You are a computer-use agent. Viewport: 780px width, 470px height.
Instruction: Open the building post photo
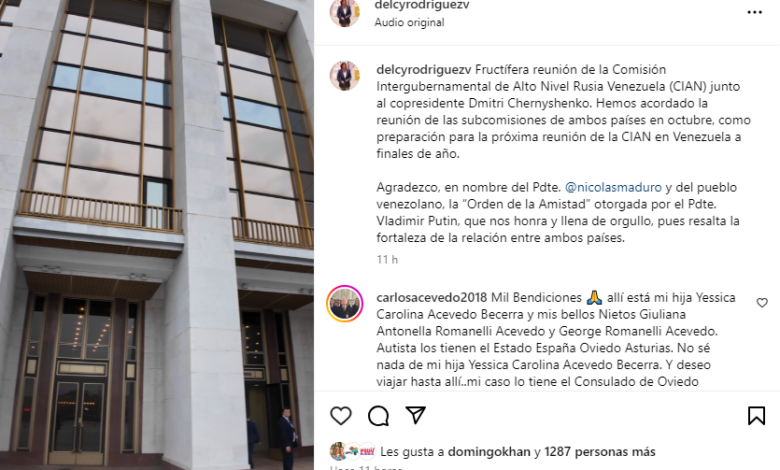157,235
